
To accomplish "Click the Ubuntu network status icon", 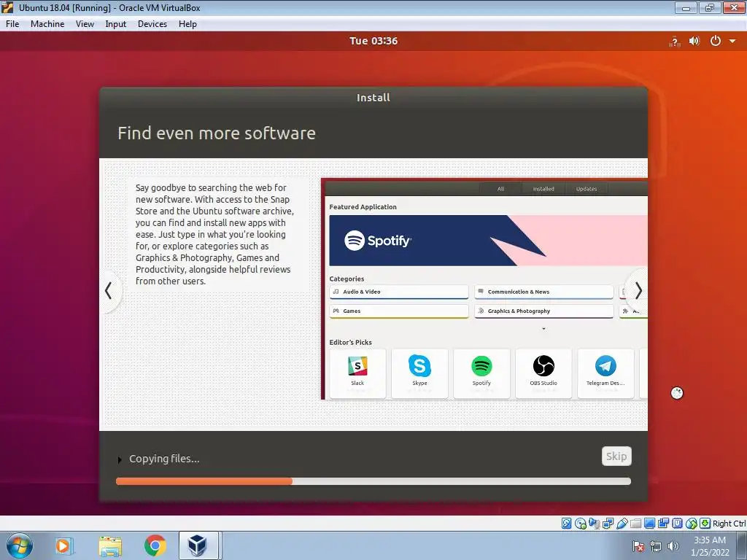I will tap(674, 42).
